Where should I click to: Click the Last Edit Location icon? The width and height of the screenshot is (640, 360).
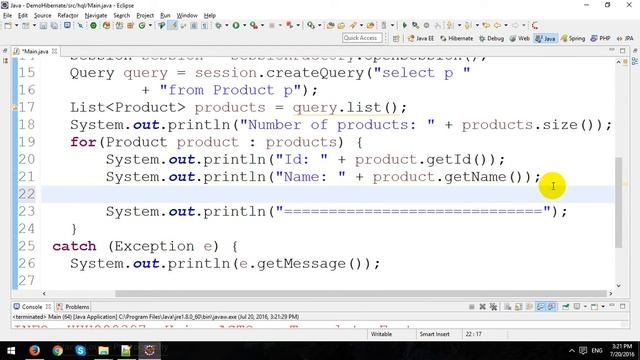coord(486,25)
